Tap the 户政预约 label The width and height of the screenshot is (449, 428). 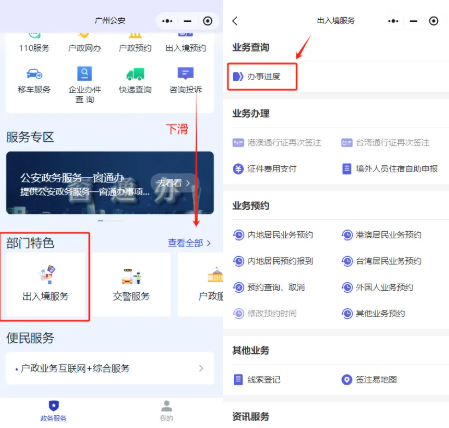(135, 48)
